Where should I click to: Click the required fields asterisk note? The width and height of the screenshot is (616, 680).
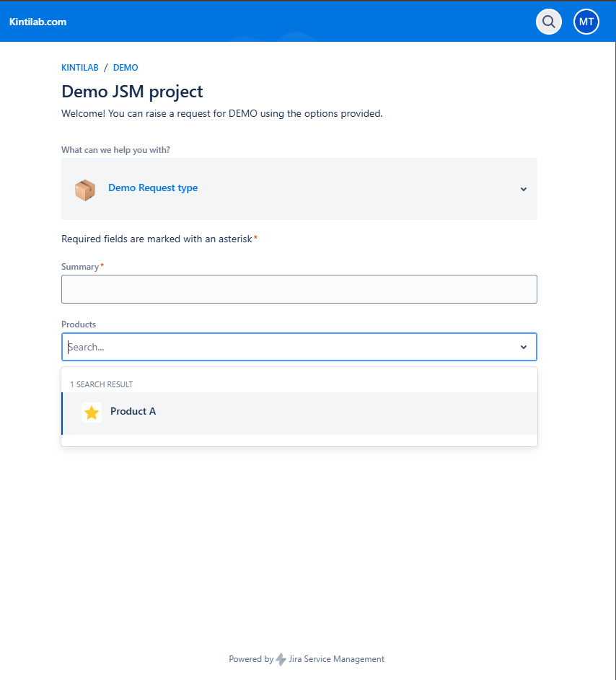click(x=159, y=239)
